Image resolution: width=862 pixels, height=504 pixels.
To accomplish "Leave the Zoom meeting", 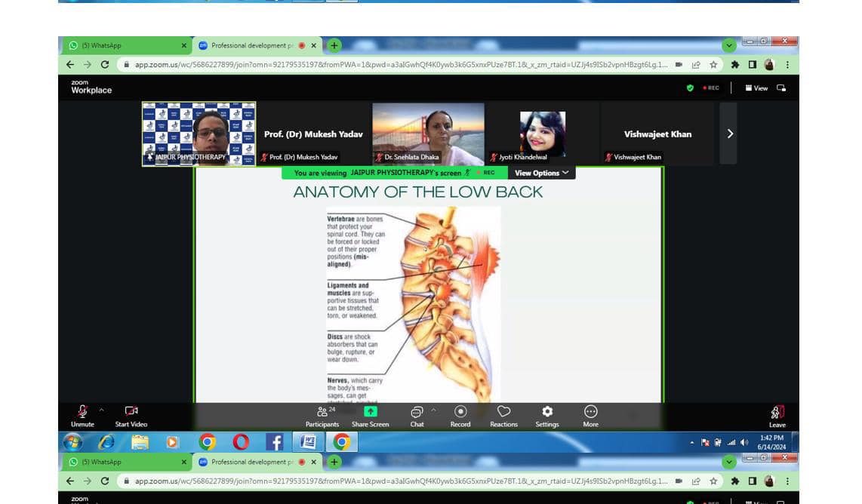I will click(x=777, y=416).
